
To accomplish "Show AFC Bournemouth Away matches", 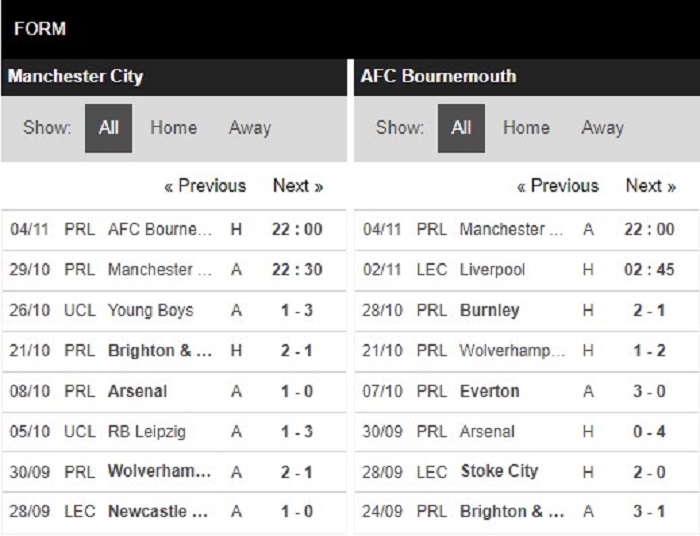I will pos(602,129).
